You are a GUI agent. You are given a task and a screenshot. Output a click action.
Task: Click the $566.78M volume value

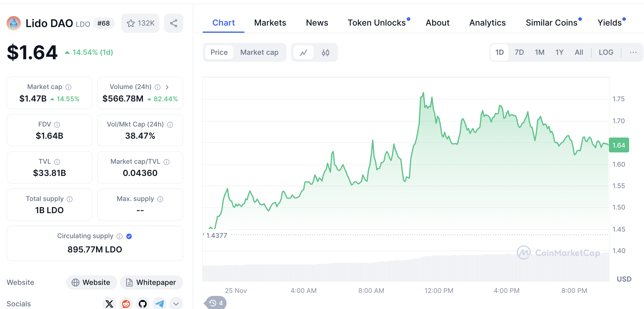[x=123, y=99]
